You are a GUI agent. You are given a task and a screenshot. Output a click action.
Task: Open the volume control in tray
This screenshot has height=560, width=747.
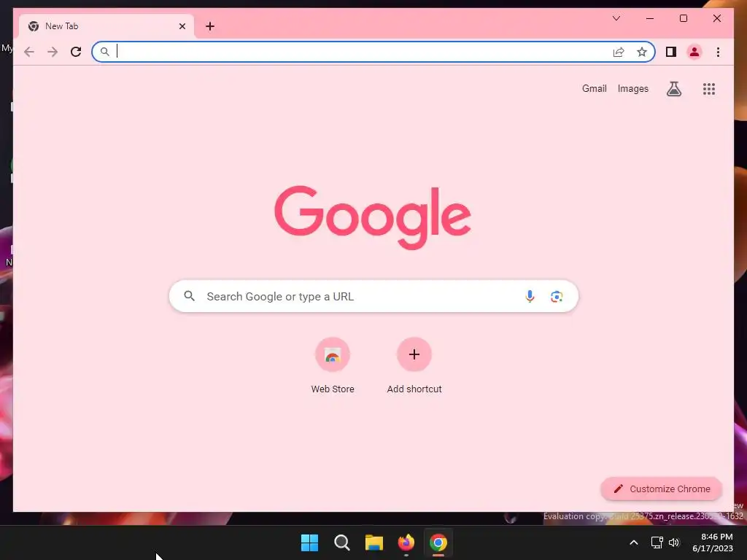(x=674, y=542)
